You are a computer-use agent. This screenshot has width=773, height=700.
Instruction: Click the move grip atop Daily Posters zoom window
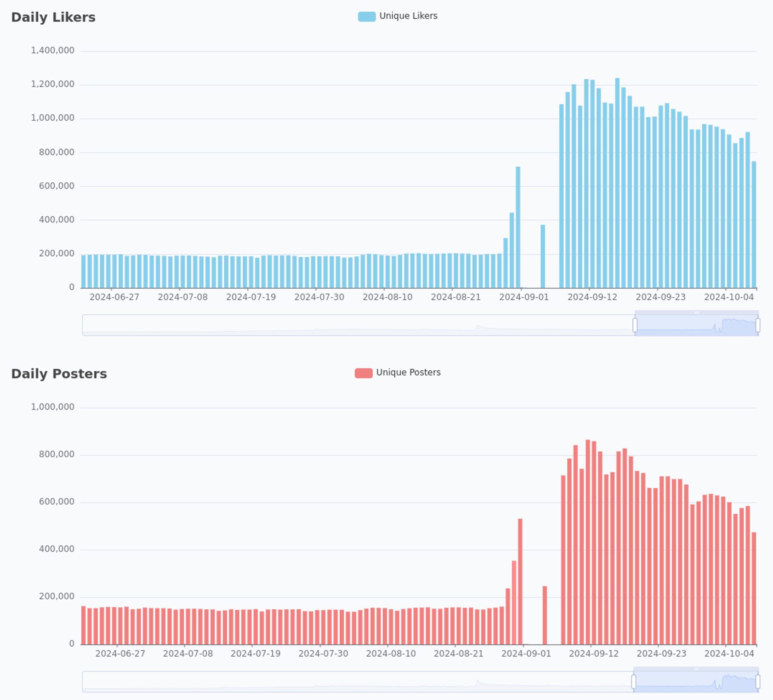coord(696,669)
